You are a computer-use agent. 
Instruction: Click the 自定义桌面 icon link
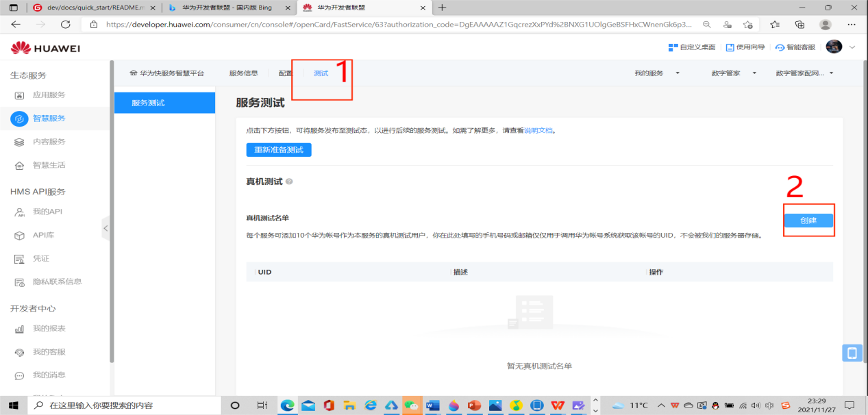click(692, 47)
